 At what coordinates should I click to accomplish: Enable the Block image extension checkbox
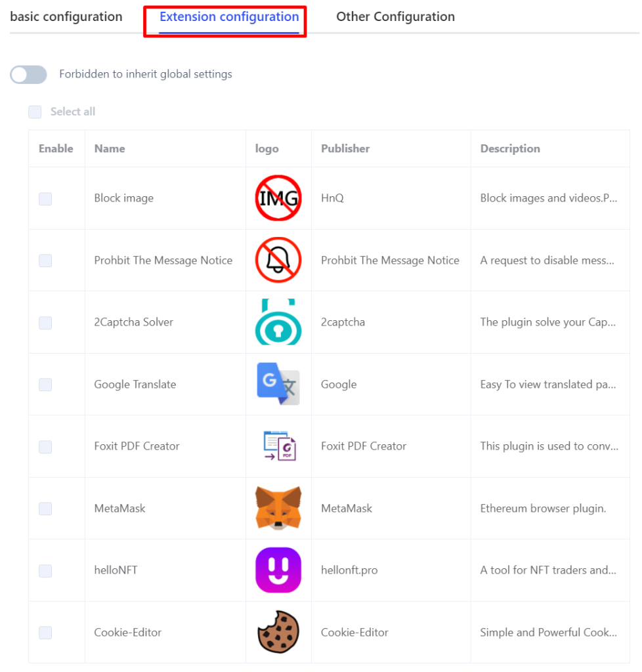pos(45,198)
